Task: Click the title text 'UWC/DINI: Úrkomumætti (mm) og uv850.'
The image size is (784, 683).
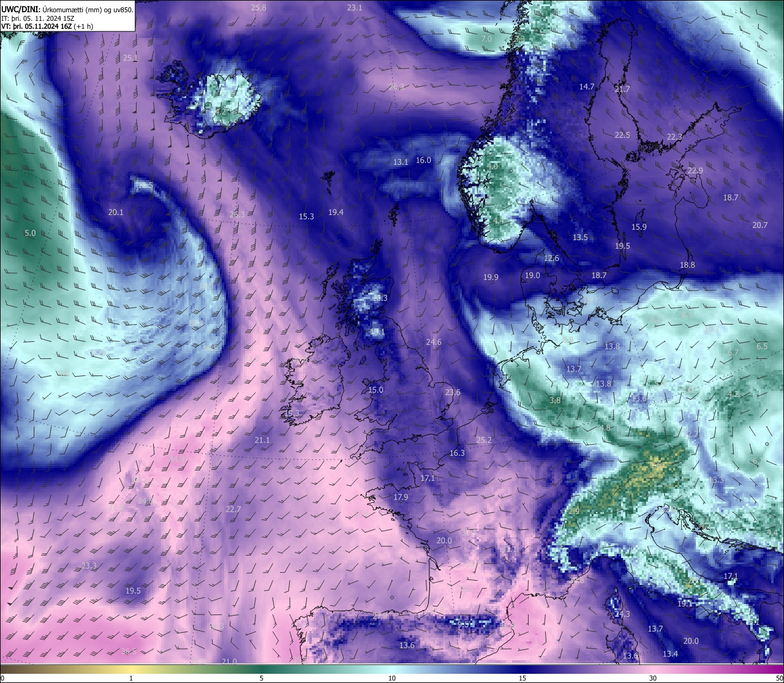Action: pos(67,10)
